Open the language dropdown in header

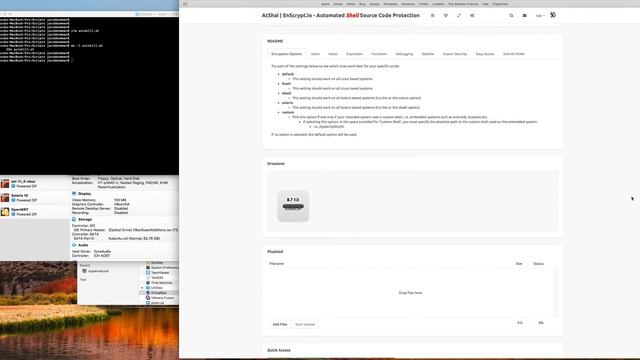(x=540, y=16)
